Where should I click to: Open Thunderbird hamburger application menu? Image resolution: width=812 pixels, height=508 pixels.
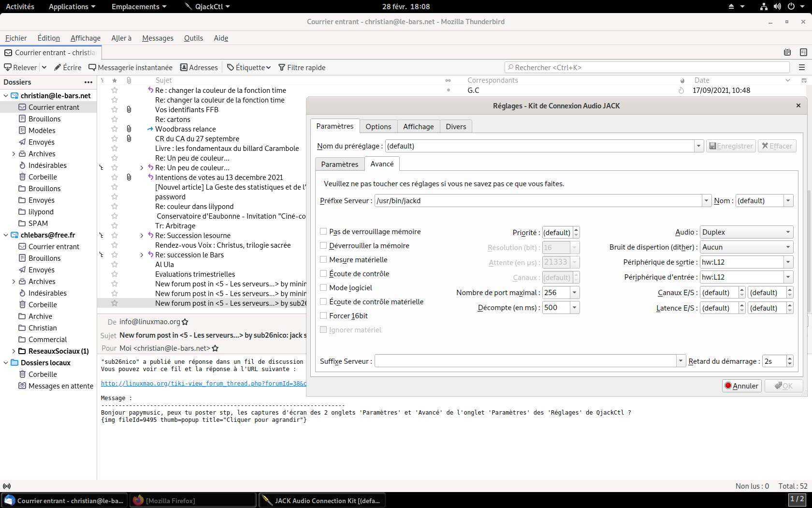[x=802, y=67]
